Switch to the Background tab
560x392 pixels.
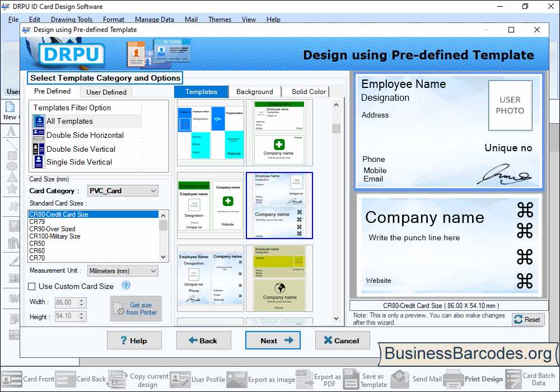(255, 92)
